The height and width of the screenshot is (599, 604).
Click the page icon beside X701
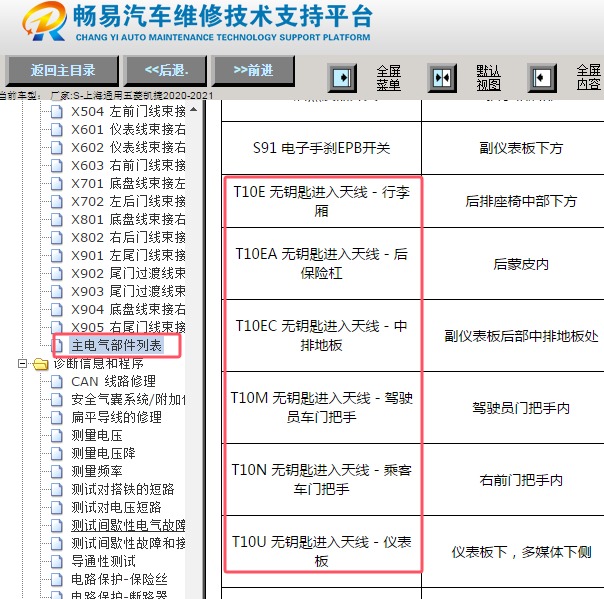coord(57,183)
